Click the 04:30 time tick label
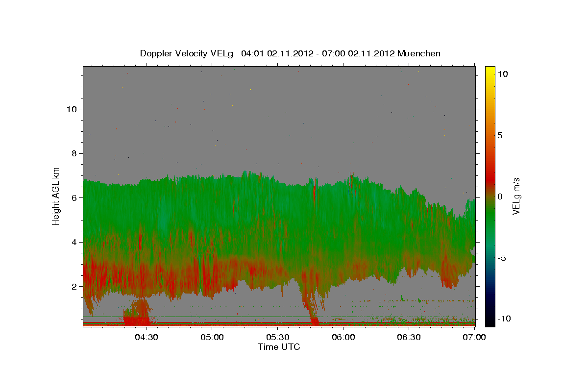 (x=146, y=337)
